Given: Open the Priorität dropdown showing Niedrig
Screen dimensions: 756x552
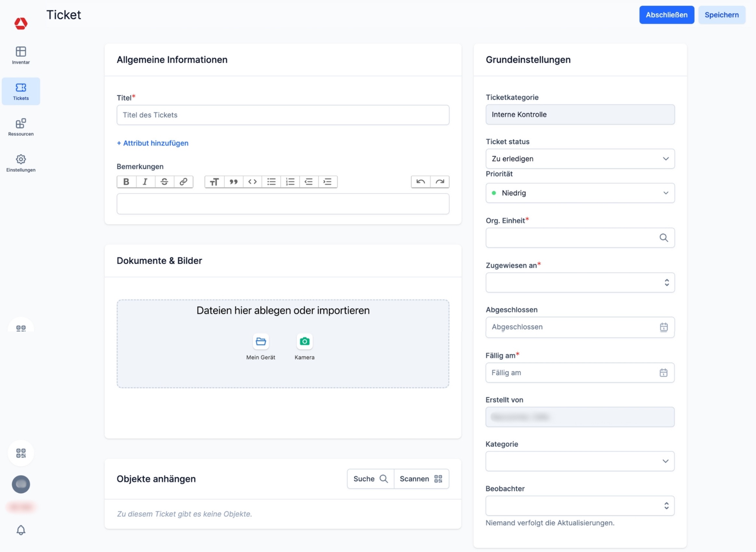Looking at the screenshot, I should click(580, 193).
